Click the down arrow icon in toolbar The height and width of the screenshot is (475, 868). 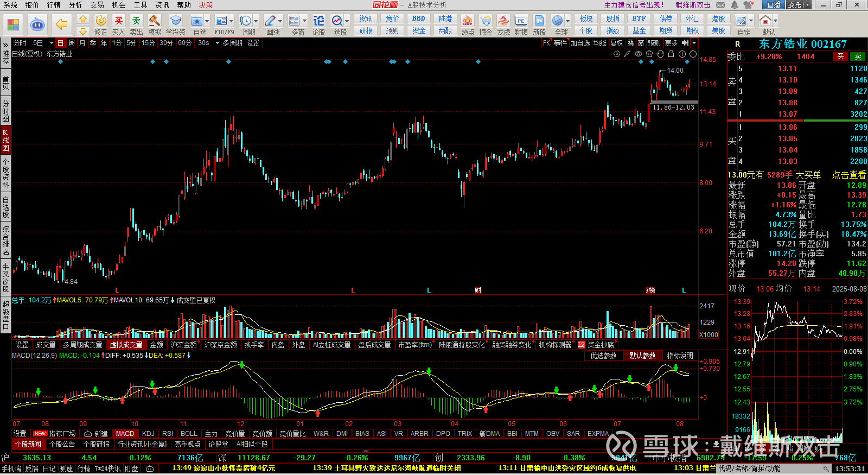point(82,31)
